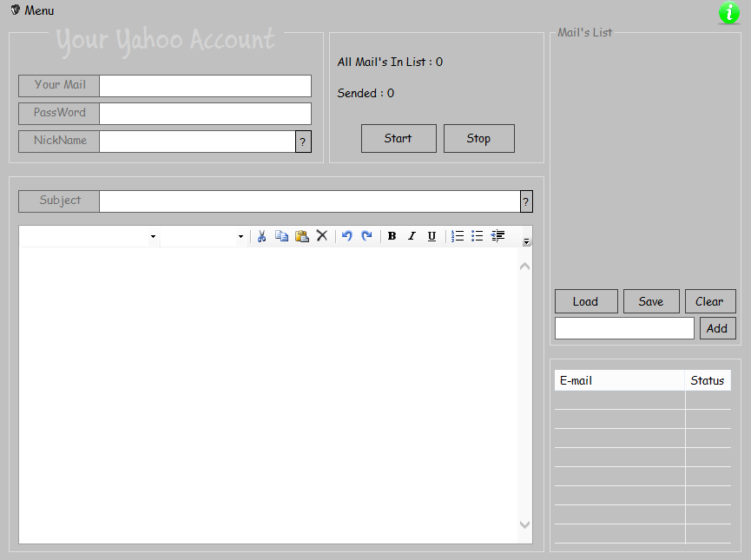Click the "Sended : 0" counter text

tap(366, 94)
